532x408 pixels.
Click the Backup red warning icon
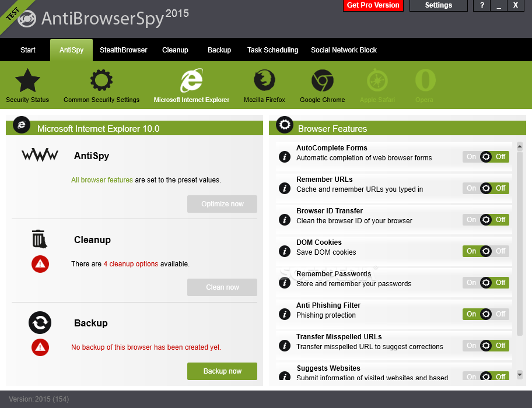click(x=40, y=347)
